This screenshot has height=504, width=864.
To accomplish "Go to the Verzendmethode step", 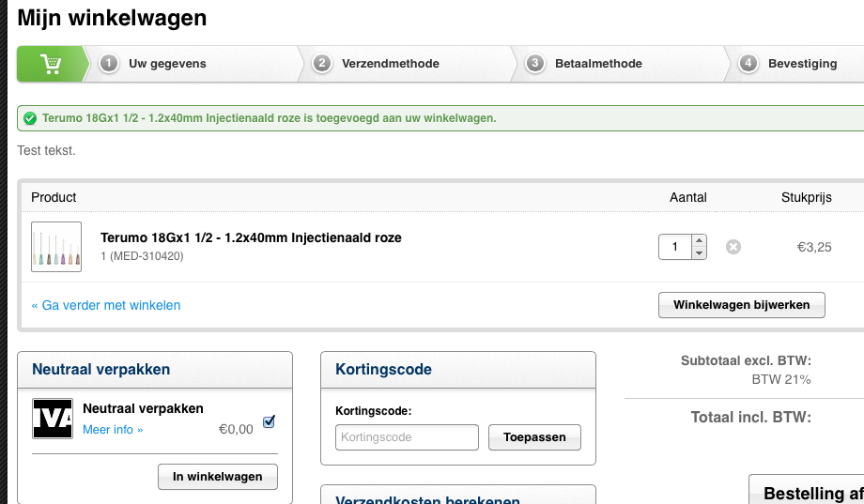I will coord(390,64).
